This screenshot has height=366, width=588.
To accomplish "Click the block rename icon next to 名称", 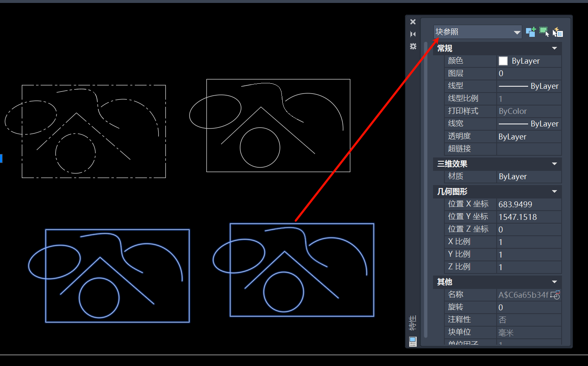I will point(555,295).
